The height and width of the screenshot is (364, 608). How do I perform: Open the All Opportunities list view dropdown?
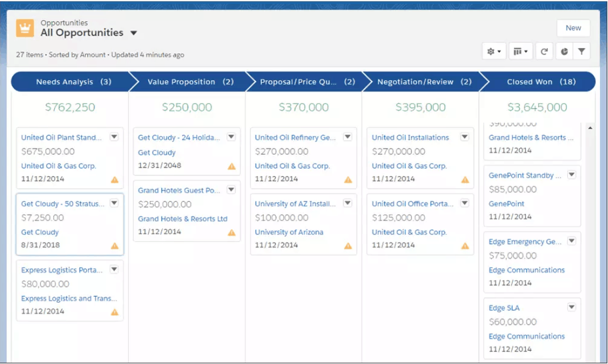point(133,33)
